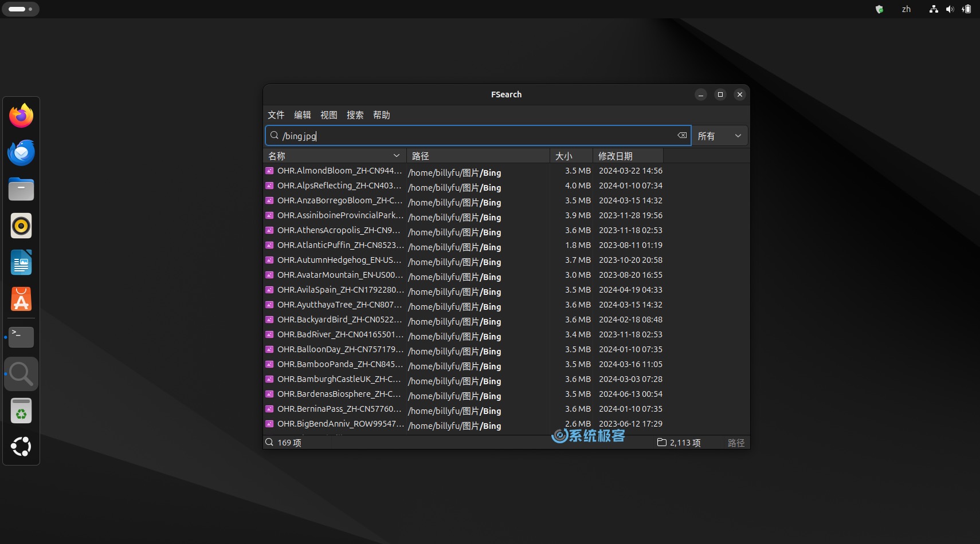Select the OHR.BalloonDay file row
This screenshot has width=980, height=544.
click(506, 349)
